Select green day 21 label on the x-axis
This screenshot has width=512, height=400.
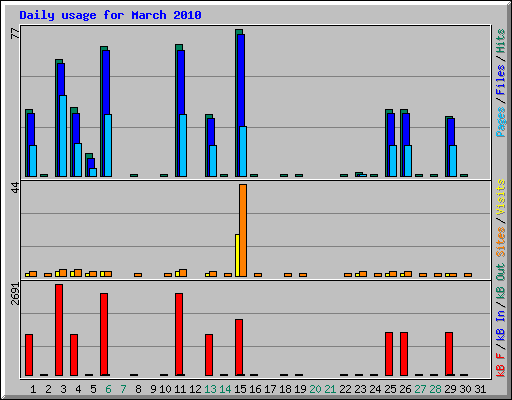click(x=330, y=389)
